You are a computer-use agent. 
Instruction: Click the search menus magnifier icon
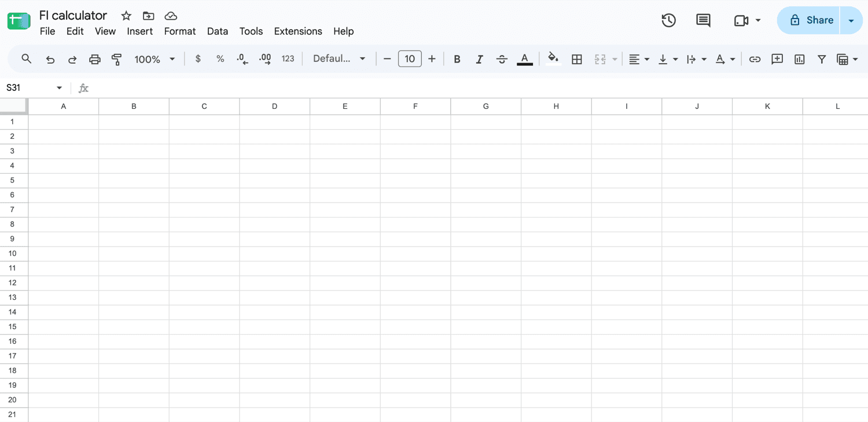pos(26,58)
